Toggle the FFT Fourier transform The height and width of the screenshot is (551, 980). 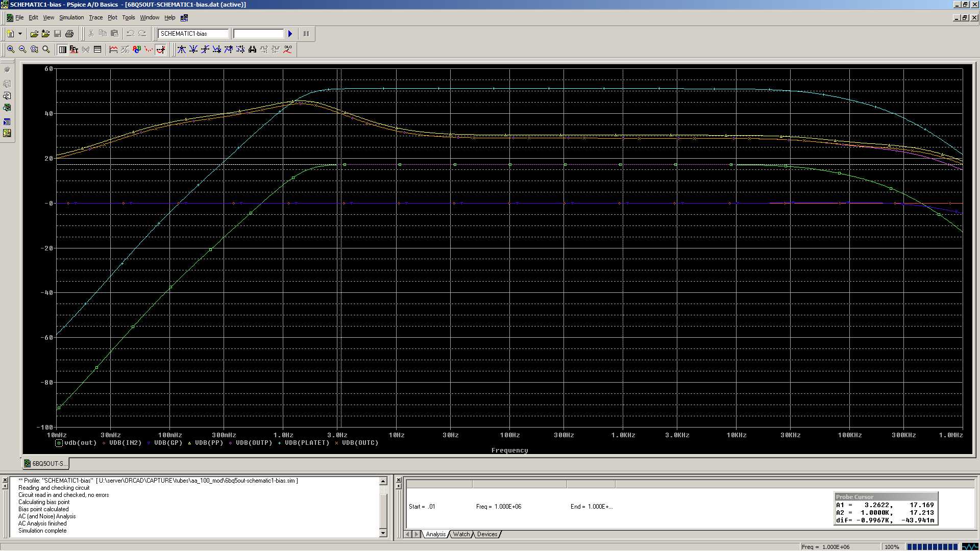[x=74, y=49]
